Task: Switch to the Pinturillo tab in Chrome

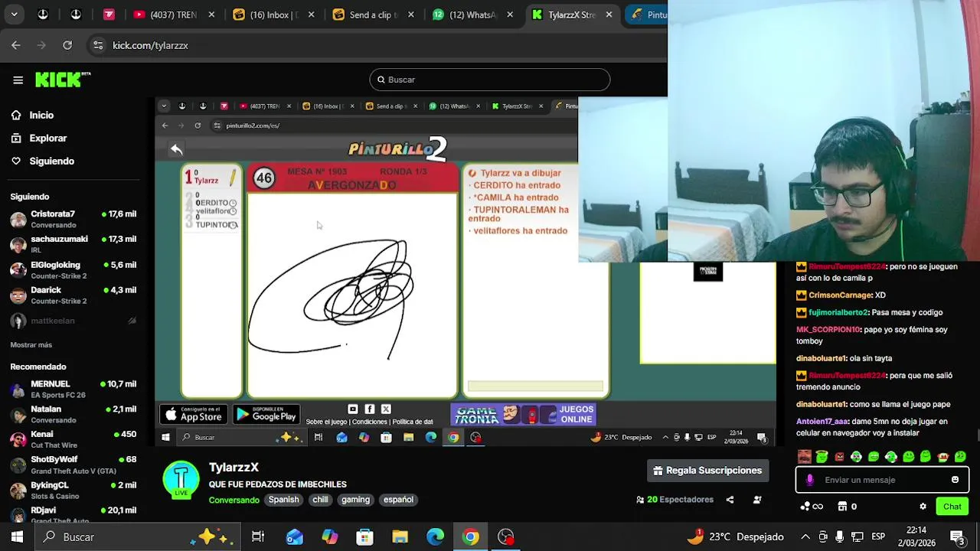Action: tap(648, 15)
